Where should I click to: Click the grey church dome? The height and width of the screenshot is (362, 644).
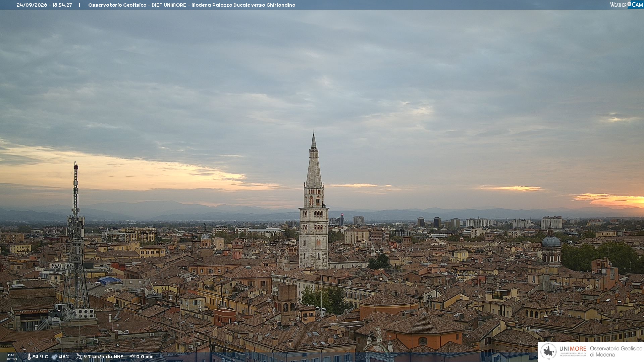click(551, 241)
